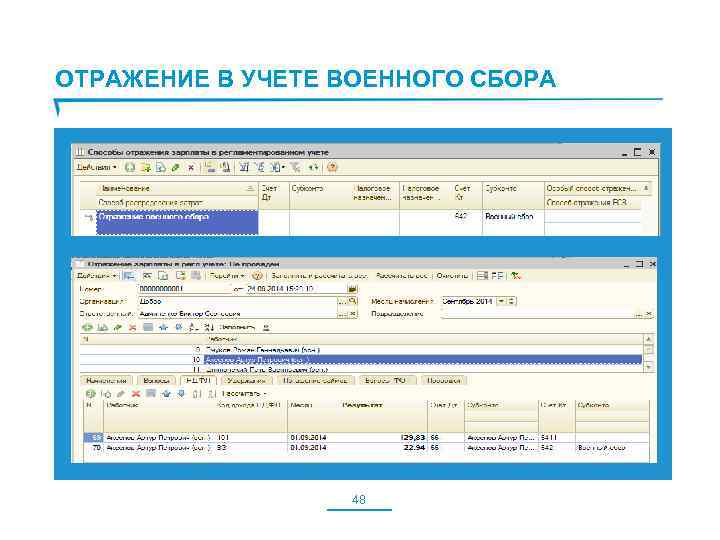This screenshot has height=540, width=720.
Task: Open the calendar picker next to document date
Action: (352, 289)
